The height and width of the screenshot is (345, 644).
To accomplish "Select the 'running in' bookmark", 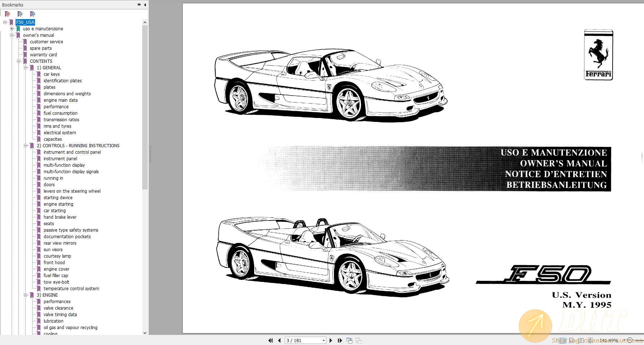I will tap(53, 178).
